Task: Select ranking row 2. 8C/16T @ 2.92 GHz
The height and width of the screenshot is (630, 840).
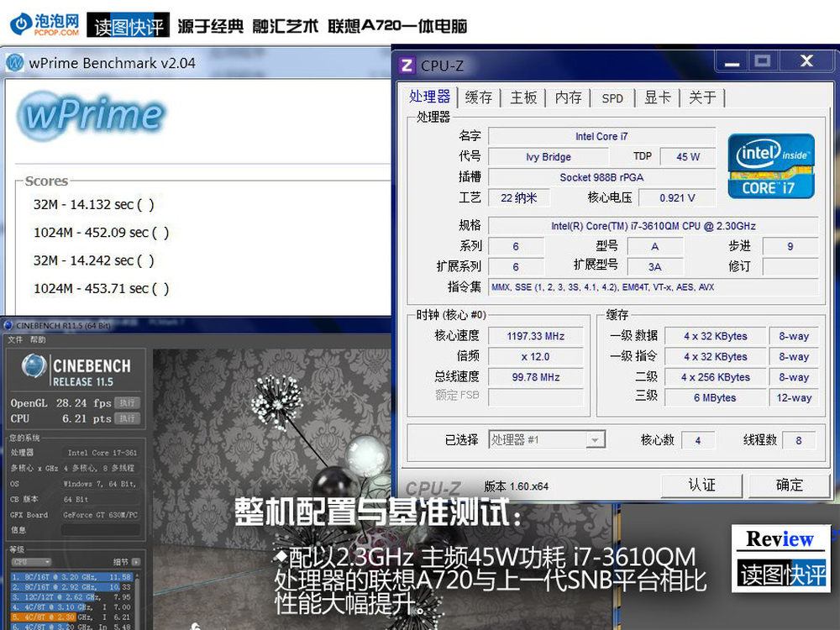Action: point(71,587)
